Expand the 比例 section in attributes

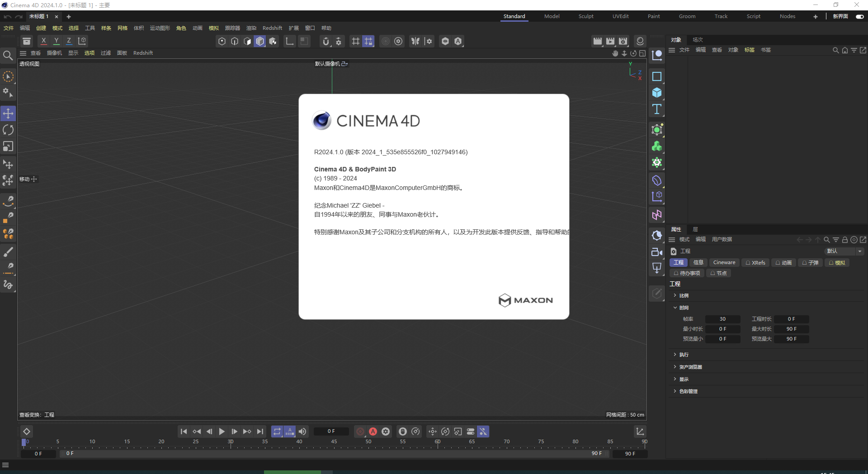tap(684, 295)
